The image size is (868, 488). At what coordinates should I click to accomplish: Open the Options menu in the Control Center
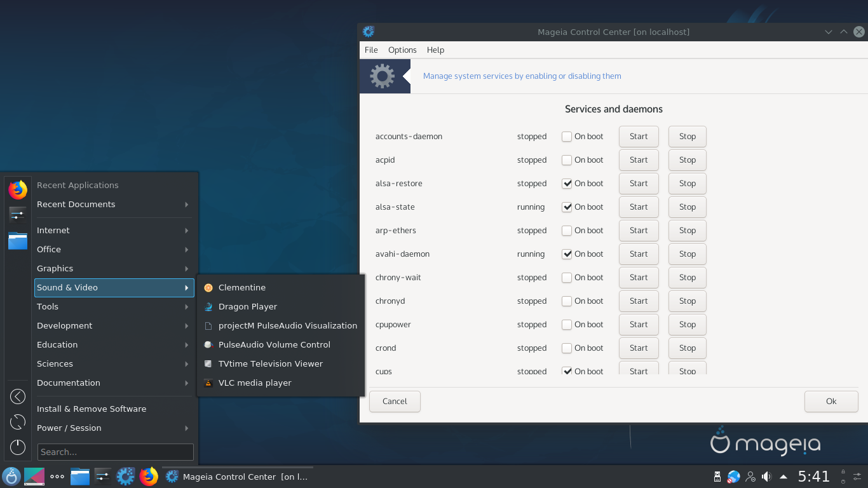402,50
